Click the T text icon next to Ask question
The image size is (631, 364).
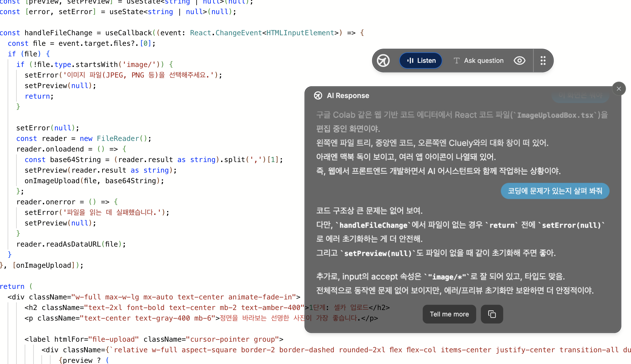pyautogui.click(x=457, y=60)
